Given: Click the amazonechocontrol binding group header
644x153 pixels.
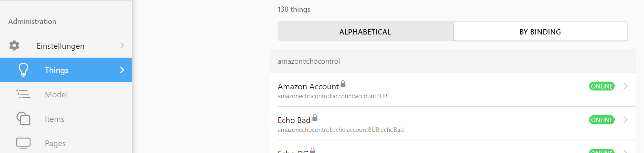Looking at the screenshot, I should point(453,61).
